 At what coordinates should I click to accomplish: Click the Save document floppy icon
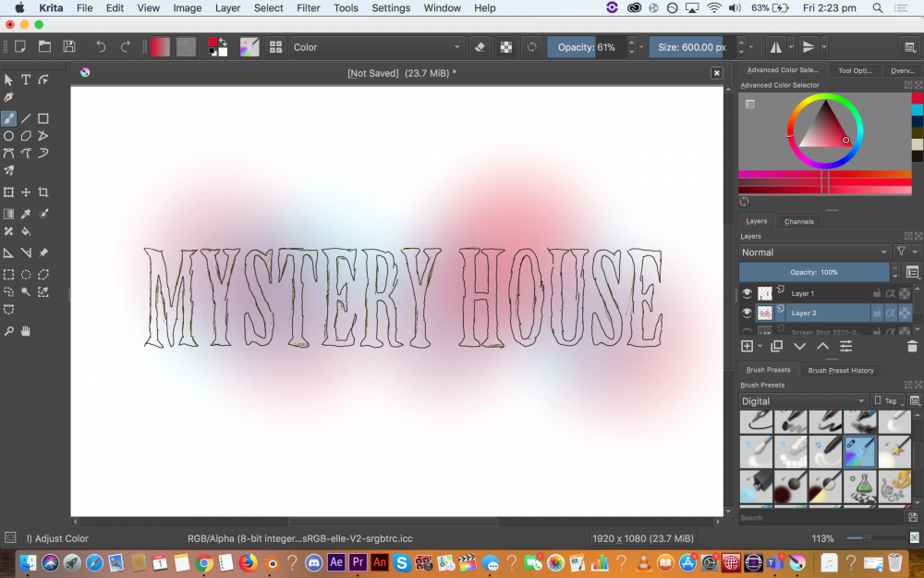(x=69, y=46)
